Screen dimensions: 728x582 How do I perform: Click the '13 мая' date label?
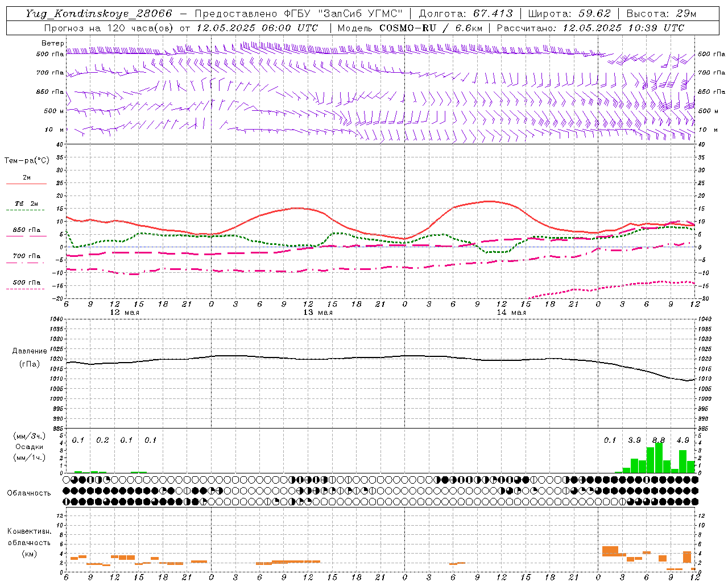317,313
